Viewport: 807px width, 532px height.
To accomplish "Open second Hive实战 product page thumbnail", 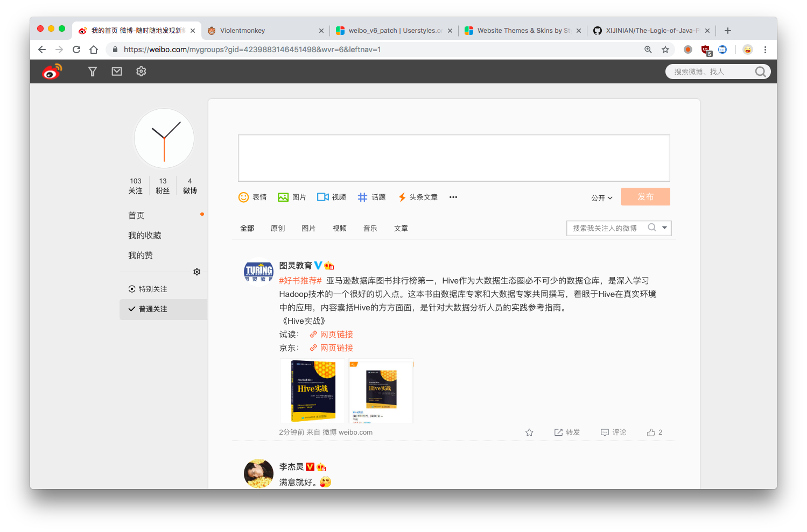I will click(381, 391).
